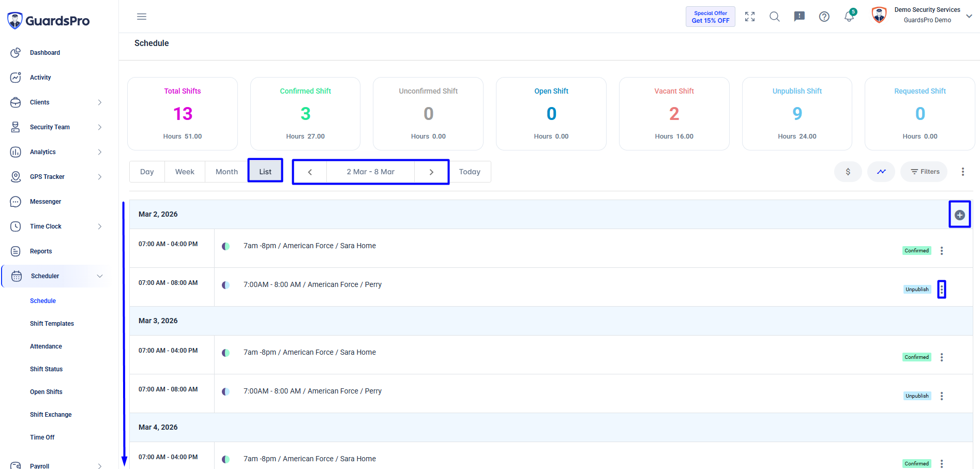
Task: Select the Confirmed Shift card
Action: tap(305, 114)
